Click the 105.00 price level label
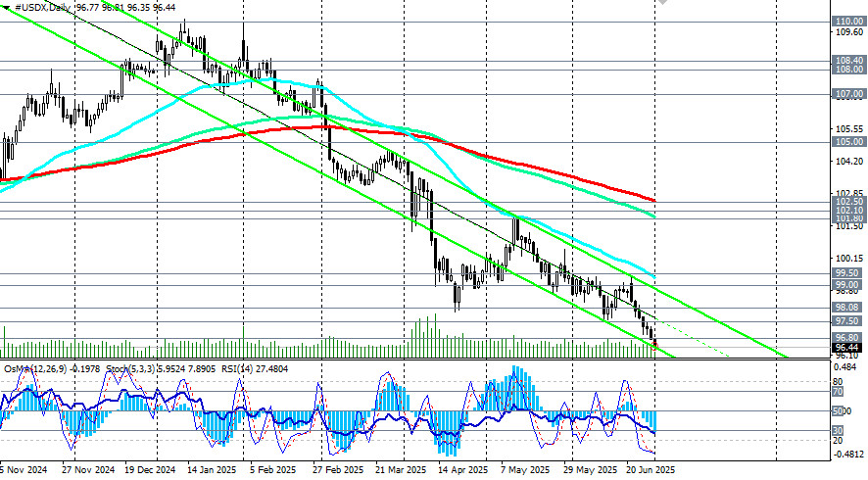Image resolution: width=868 pixels, height=480 pixels. tap(849, 142)
